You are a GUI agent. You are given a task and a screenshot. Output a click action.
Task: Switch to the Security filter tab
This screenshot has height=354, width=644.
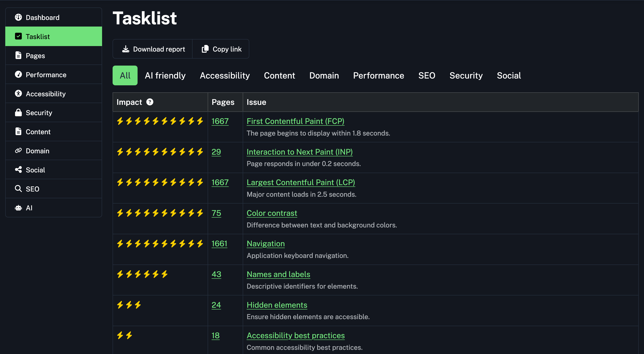(466, 75)
